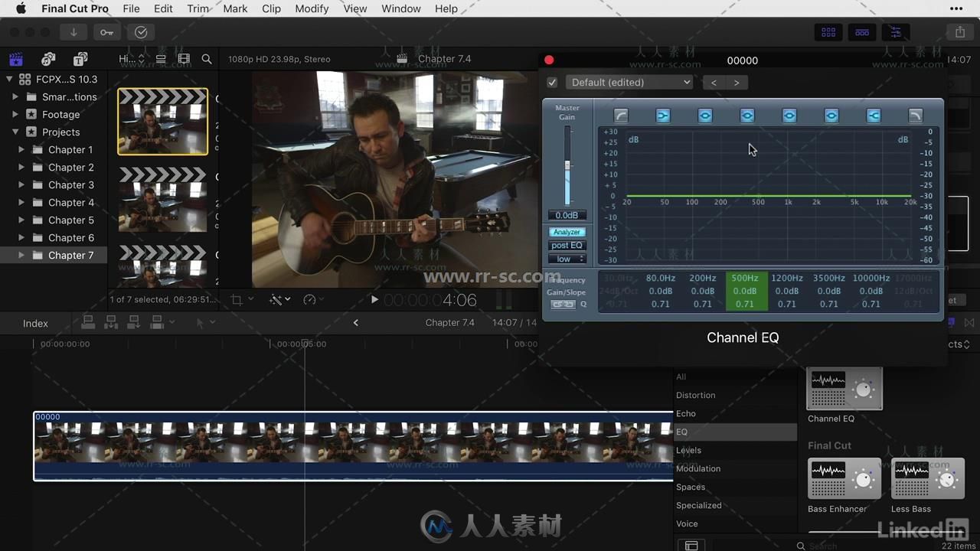Show or hide the Browser workspace button
Viewport: 980px width, 551px height.
(828, 32)
